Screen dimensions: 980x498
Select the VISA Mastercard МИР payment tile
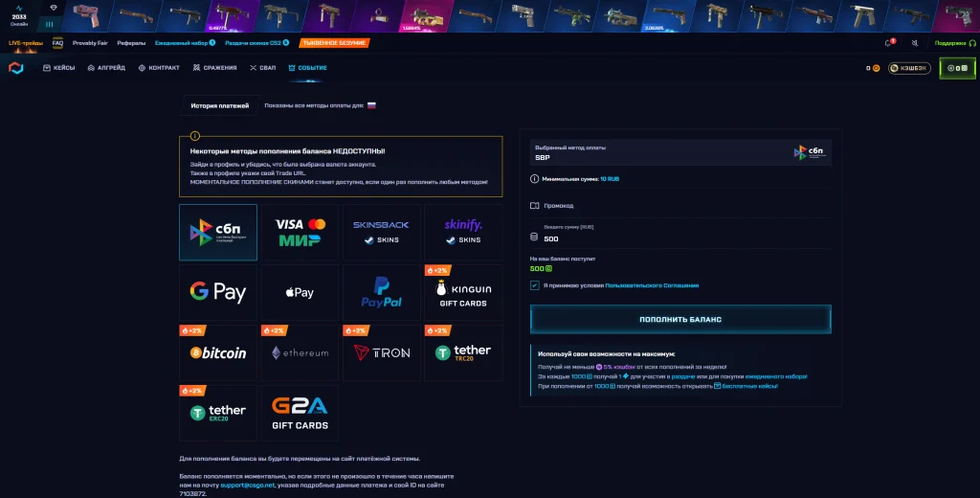tap(300, 232)
